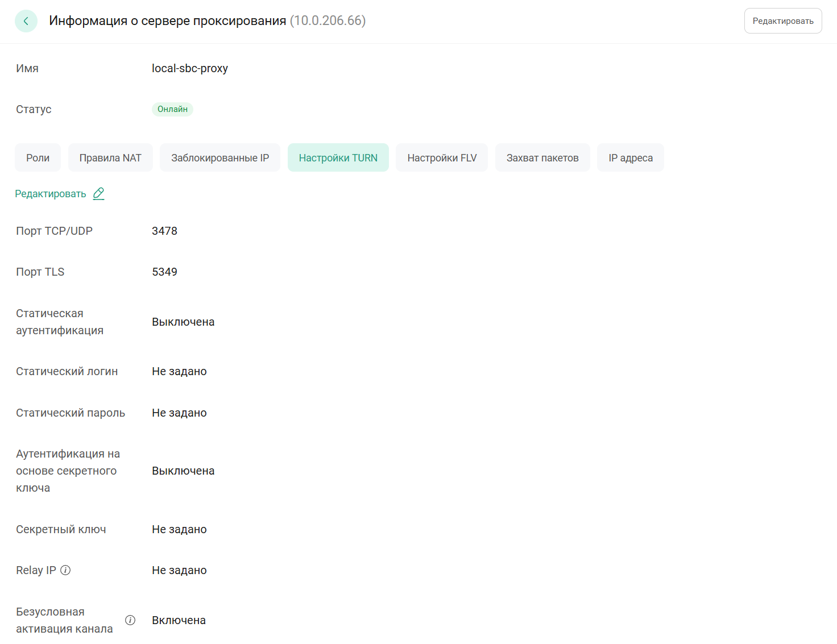Open the Захват пакетов tab
Image resolution: width=837 pixels, height=644 pixels.
click(542, 158)
